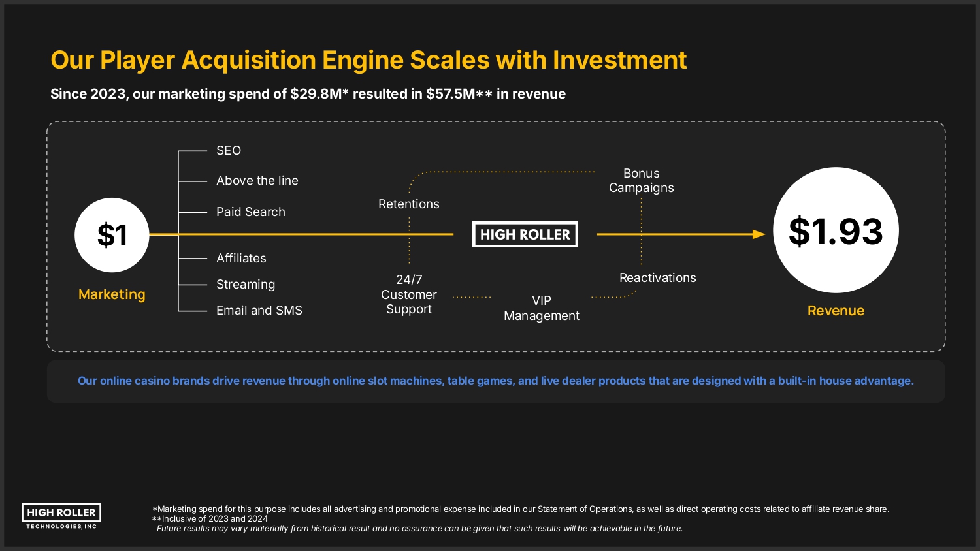This screenshot has width=980, height=551.
Task: Click the Paid Search channel label
Action: (251, 212)
